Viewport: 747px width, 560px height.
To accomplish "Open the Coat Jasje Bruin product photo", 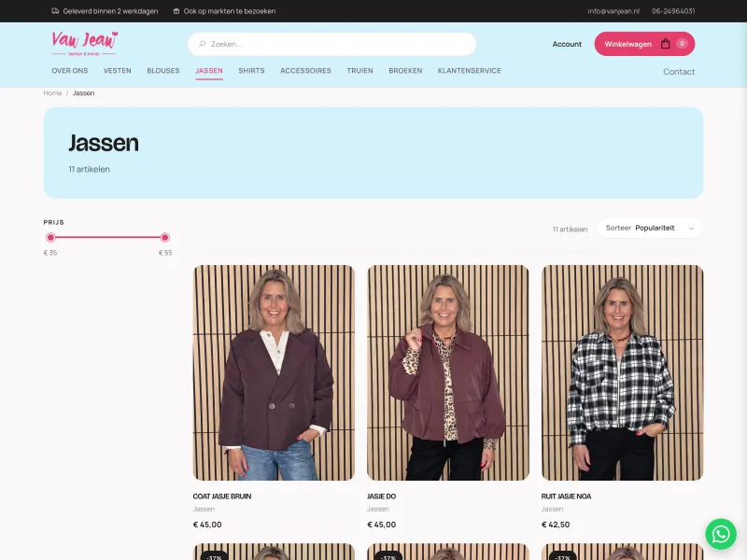I will pyautogui.click(x=274, y=372).
